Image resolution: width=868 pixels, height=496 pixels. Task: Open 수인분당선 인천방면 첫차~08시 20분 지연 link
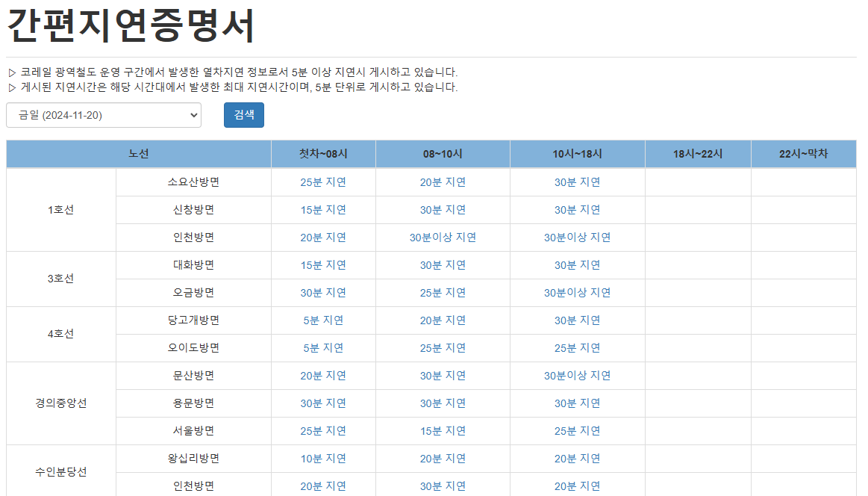(x=323, y=486)
